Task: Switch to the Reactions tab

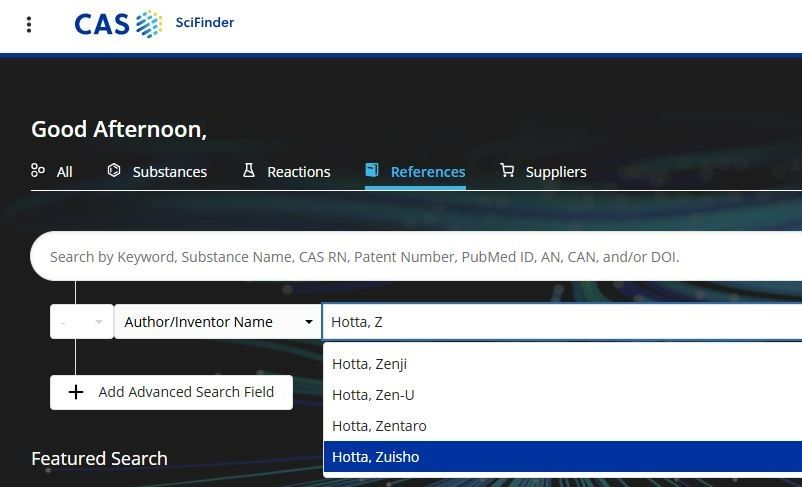Action: [286, 171]
